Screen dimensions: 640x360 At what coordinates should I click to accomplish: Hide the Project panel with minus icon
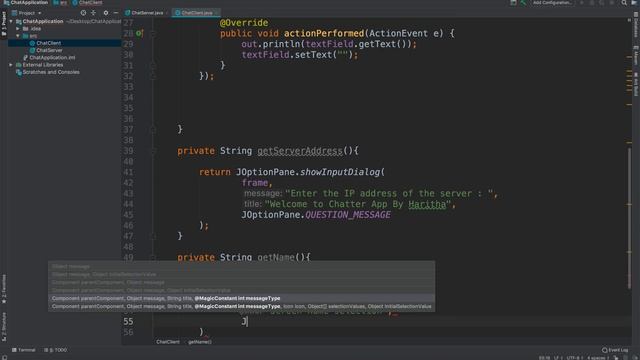(116, 13)
